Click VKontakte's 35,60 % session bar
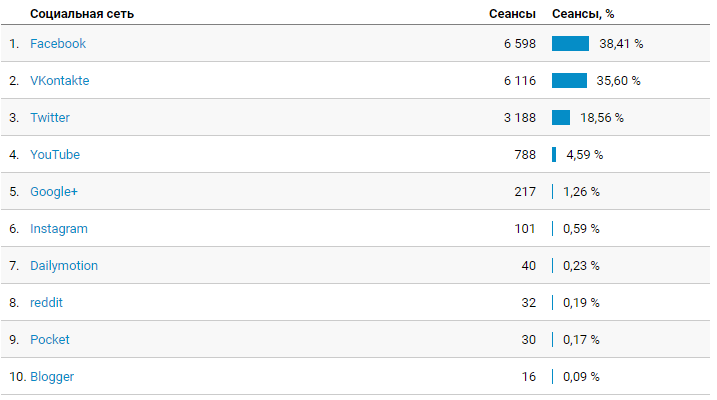This screenshot has width=717, height=400. [569, 80]
